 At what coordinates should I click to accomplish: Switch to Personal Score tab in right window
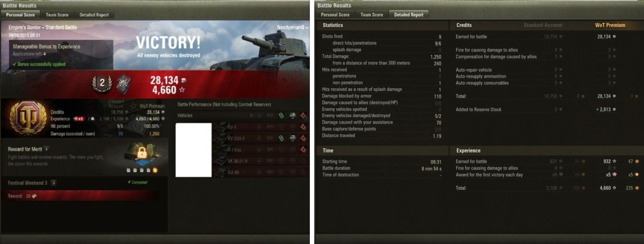click(x=335, y=15)
